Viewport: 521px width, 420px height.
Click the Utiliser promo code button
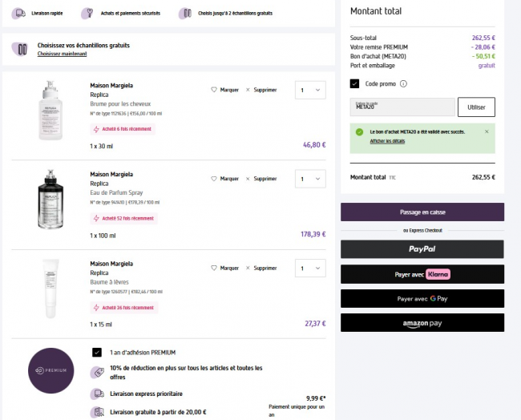coord(476,107)
